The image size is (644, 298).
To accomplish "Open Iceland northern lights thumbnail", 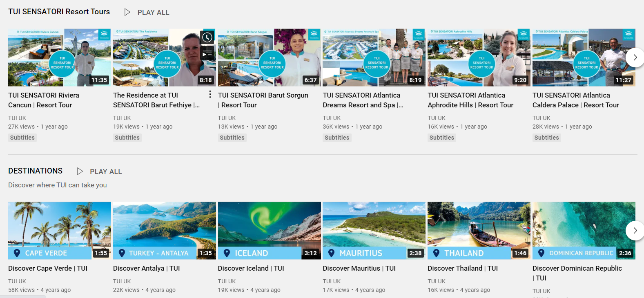I will coord(270,231).
